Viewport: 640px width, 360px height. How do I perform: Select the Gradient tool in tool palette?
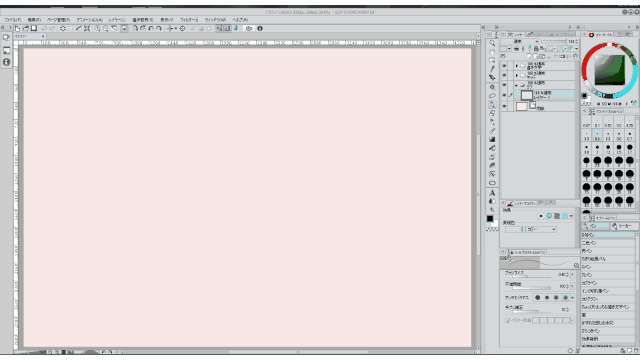(492, 140)
